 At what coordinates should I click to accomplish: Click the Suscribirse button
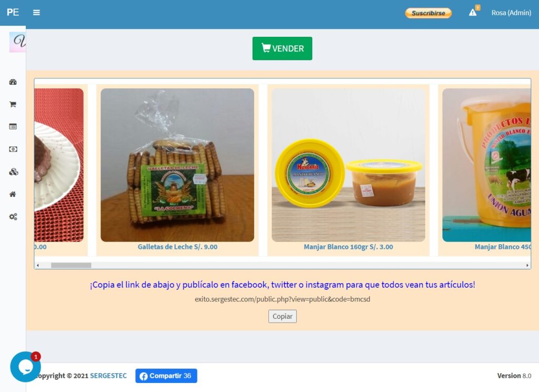[428, 13]
